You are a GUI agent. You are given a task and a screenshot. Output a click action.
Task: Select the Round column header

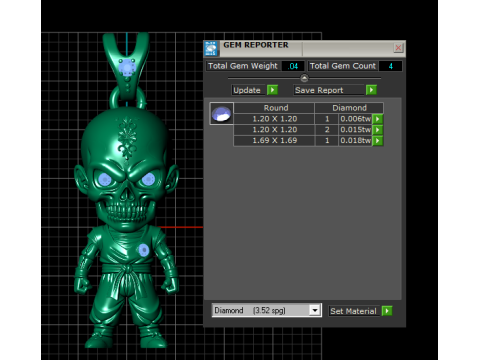click(275, 108)
